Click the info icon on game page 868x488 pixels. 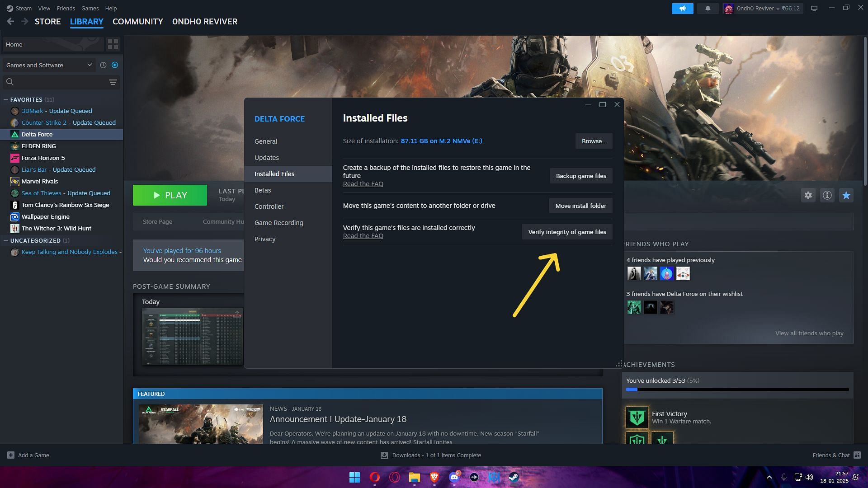(827, 195)
